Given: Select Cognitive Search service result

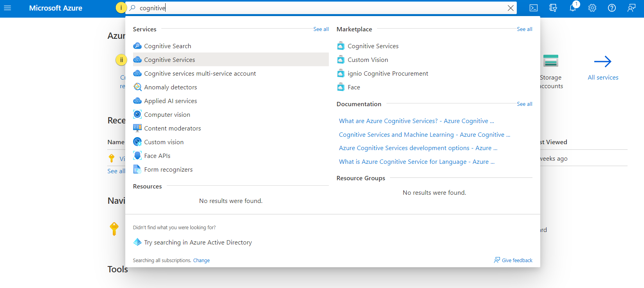Looking at the screenshot, I should (168, 46).
